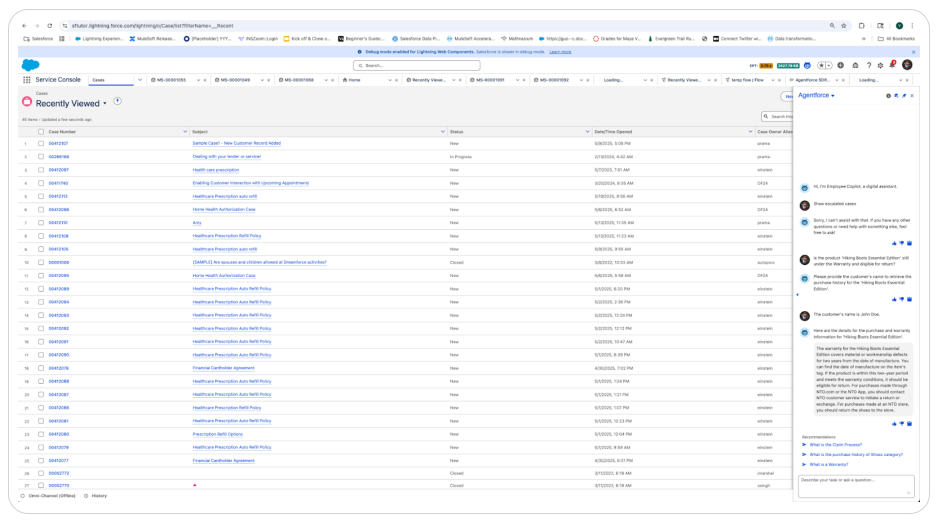Click the Salesforce cloud logo
The image size is (938, 523).
[29, 65]
